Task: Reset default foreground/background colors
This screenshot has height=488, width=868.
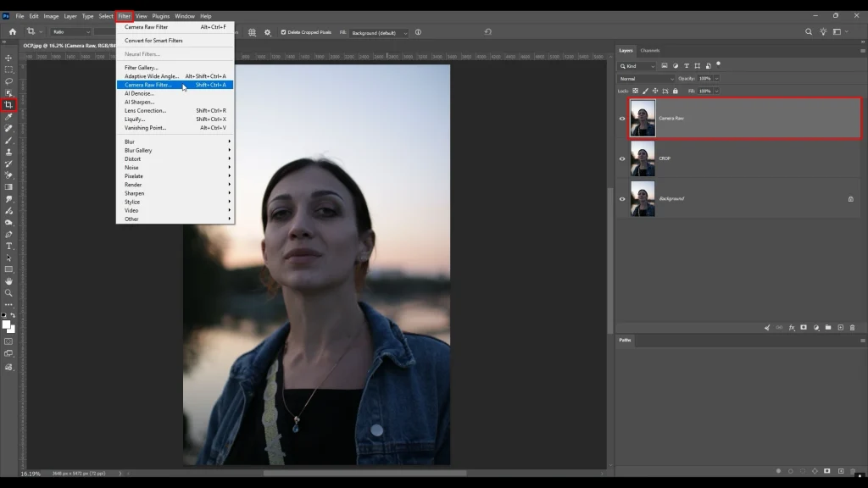Action: click(x=4, y=315)
